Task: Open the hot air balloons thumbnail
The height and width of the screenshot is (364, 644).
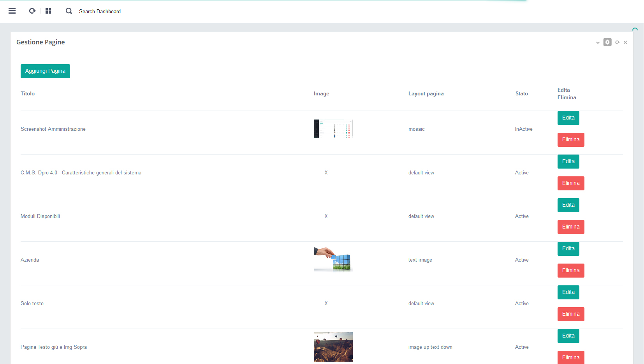Action: click(x=333, y=346)
